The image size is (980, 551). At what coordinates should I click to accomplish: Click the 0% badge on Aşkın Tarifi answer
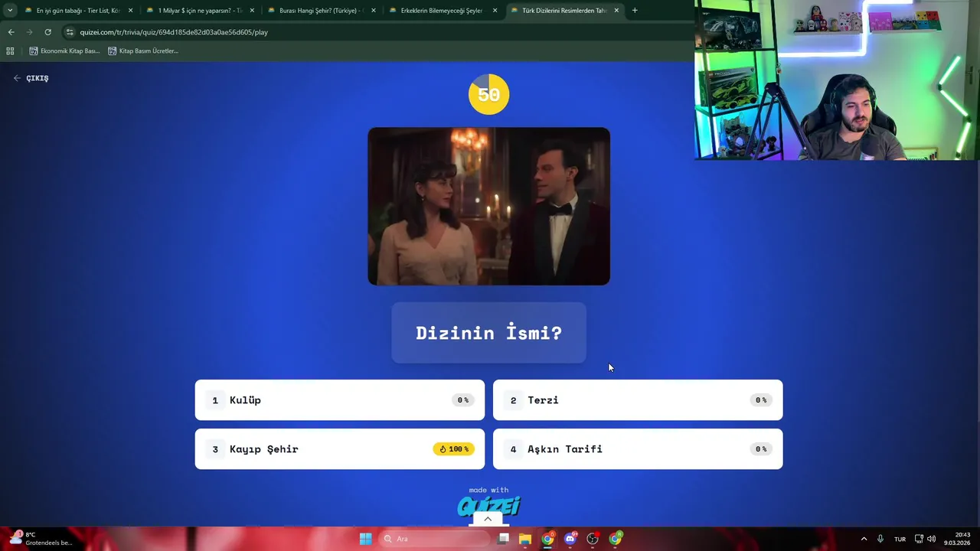click(x=761, y=449)
